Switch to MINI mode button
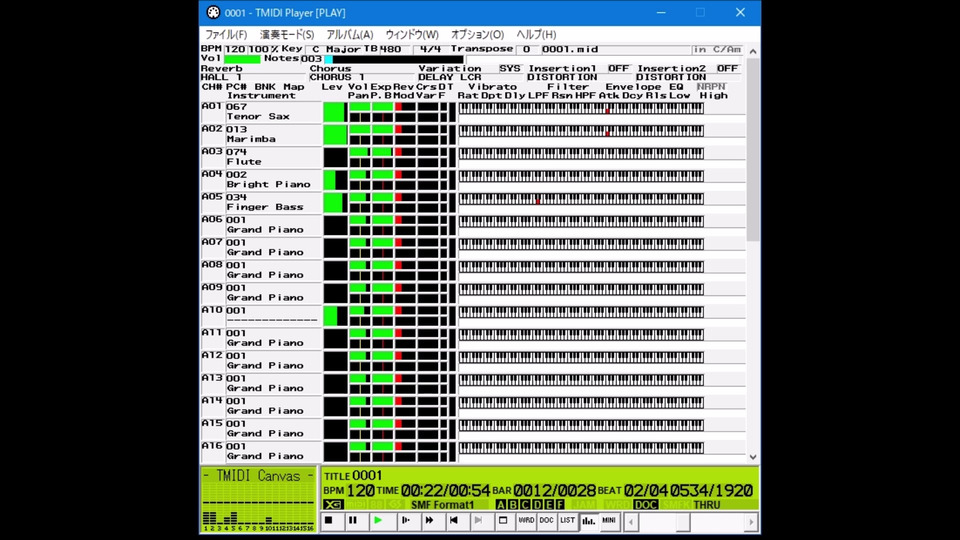Screen dimensions: 960x540 coord(609,521)
